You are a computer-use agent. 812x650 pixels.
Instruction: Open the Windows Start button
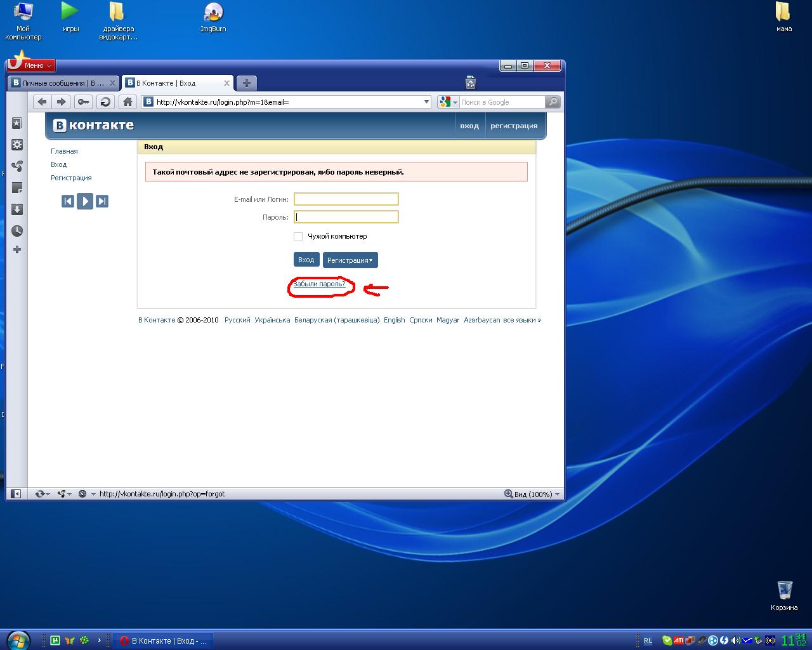17,640
